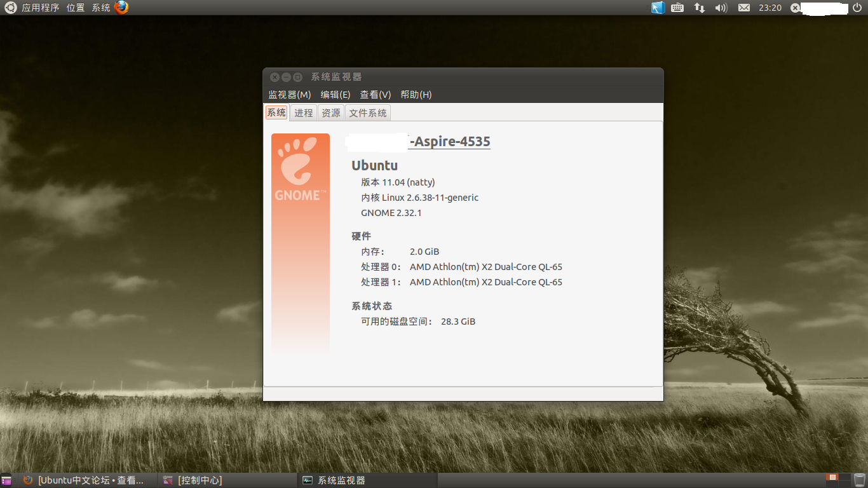
Task: Click the 系统监视器 taskbar button
Action: 367,480
